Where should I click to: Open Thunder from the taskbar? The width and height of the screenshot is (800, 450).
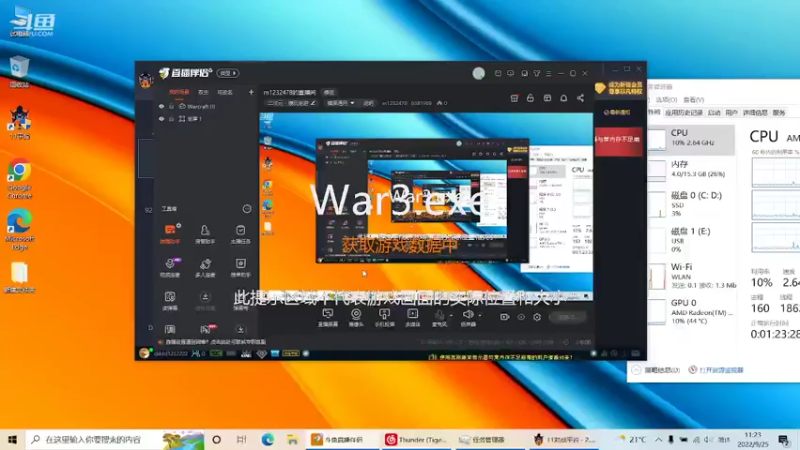click(416, 439)
